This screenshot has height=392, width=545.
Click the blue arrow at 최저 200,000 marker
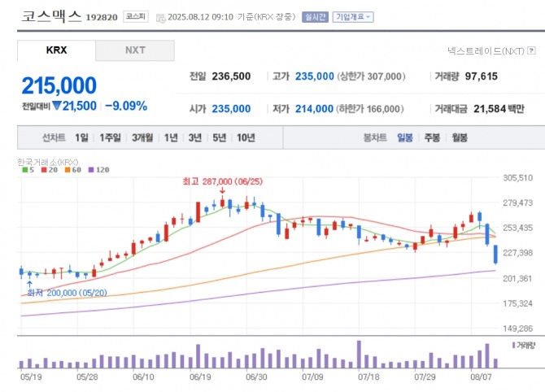click(x=29, y=282)
